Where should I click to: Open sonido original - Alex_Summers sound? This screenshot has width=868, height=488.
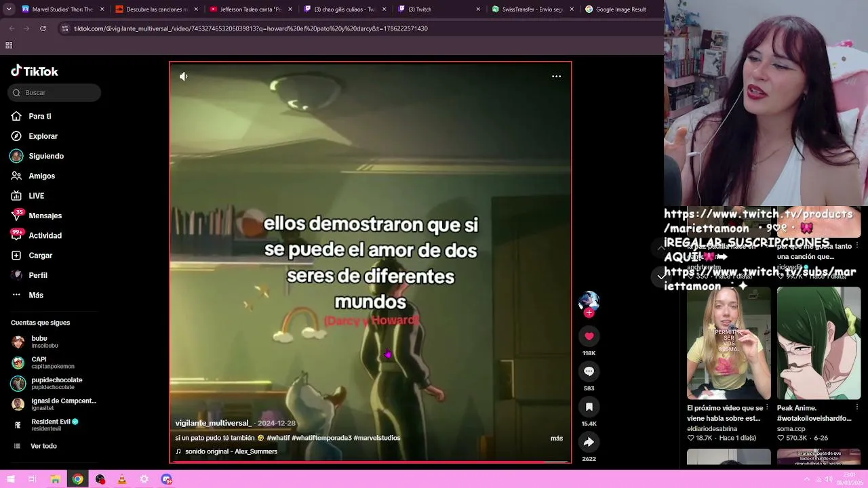[x=226, y=451]
